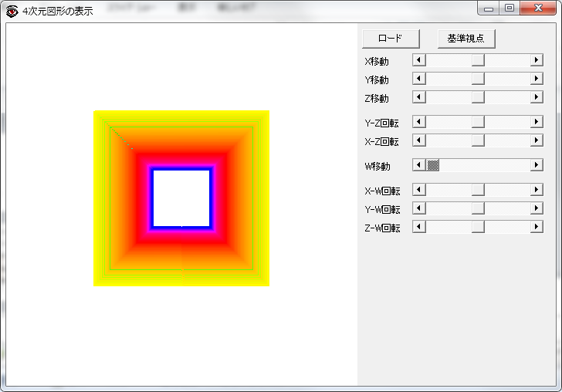Maximize the 4次元図形の表示 window
This screenshot has height=392, width=562.
(510, 8)
